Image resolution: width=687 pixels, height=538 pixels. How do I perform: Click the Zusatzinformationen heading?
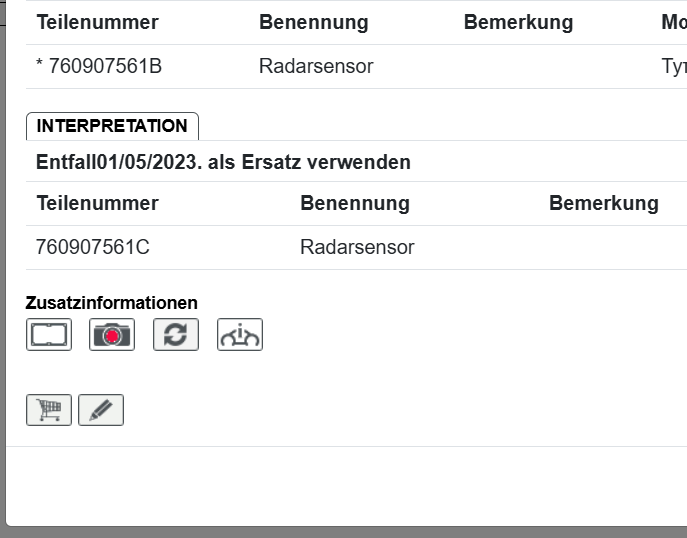(x=112, y=303)
